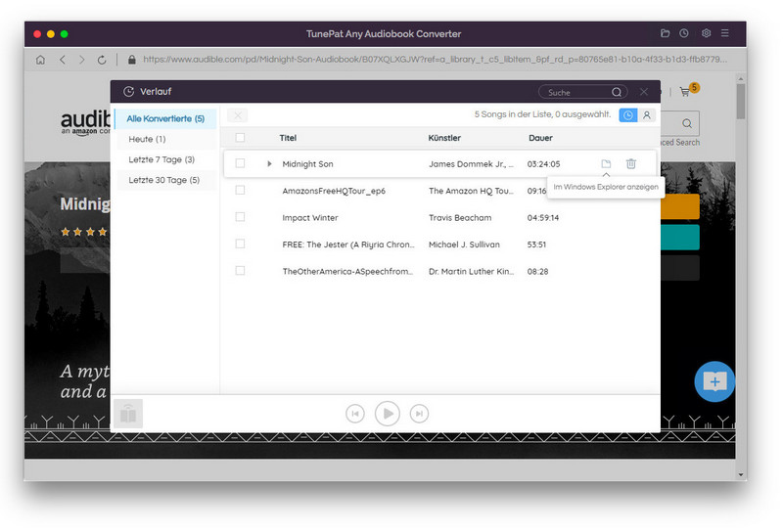Click duration 04:59:14

point(543,218)
